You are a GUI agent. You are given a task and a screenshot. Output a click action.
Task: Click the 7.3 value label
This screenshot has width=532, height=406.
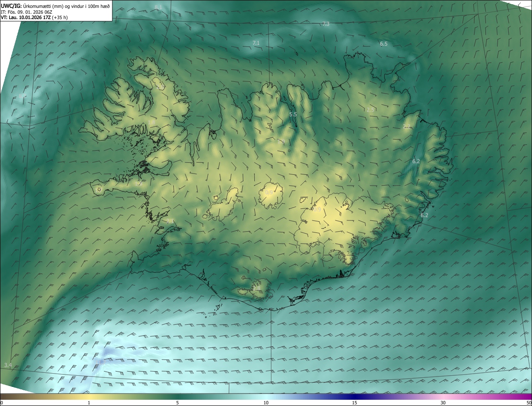[325, 24]
